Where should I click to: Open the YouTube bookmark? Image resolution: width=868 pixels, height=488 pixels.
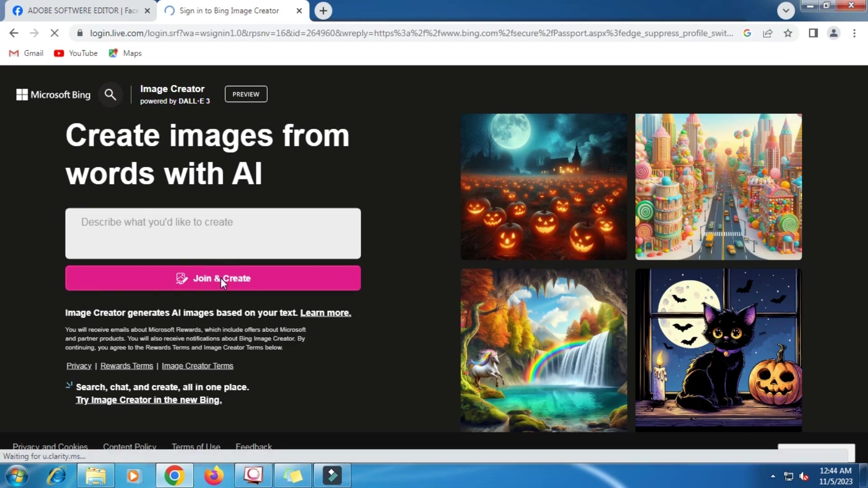(76, 53)
